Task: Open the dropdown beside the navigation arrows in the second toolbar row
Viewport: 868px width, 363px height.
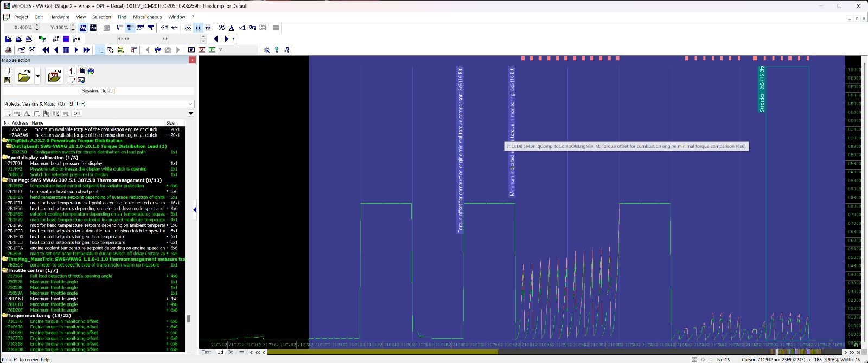Action: (233, 38)
